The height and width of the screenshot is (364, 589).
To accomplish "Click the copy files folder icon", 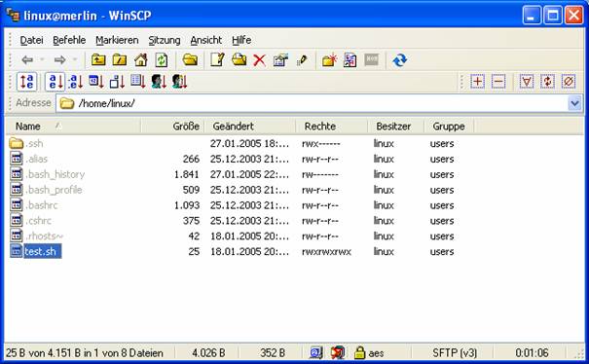I will coord(239,60).
